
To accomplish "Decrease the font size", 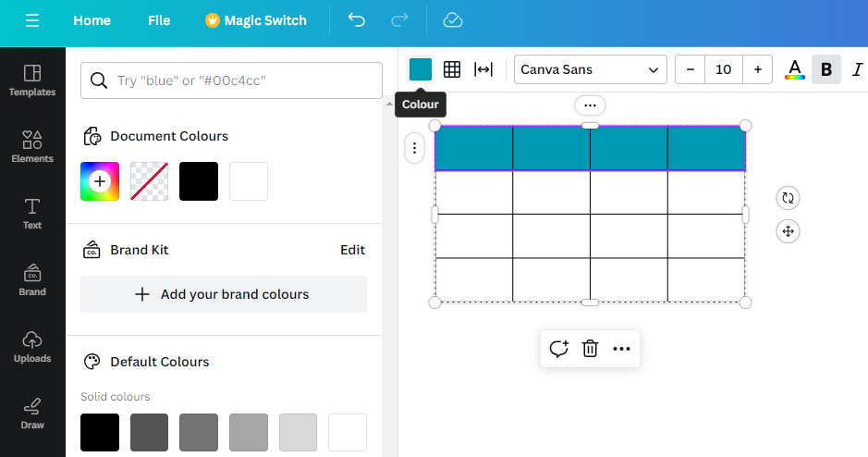I will [691, 69].
